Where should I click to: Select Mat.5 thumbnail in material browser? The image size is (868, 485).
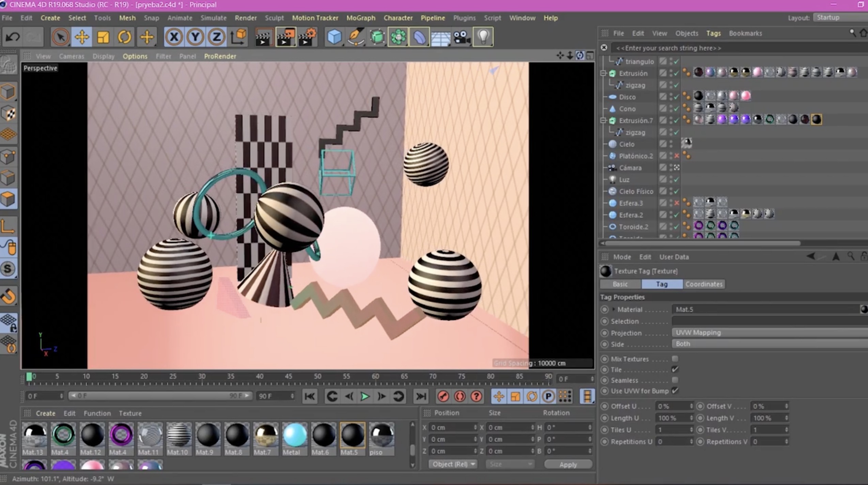352,435
